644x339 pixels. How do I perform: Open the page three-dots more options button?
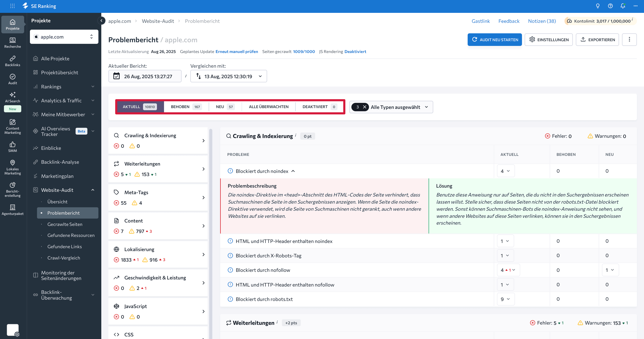coord(629,40)
